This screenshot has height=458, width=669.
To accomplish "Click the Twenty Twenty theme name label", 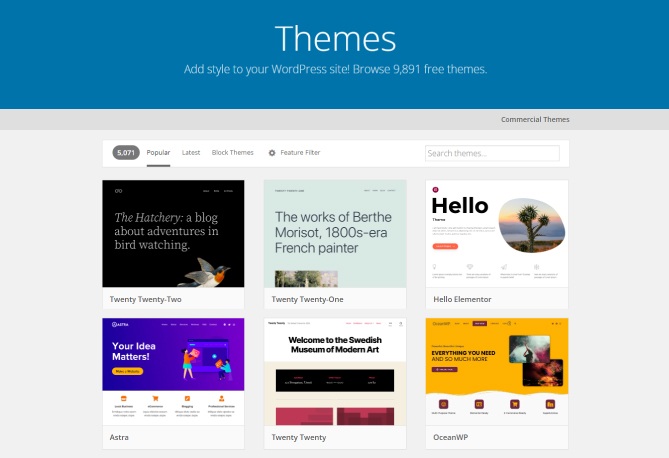I will [299, 437].
